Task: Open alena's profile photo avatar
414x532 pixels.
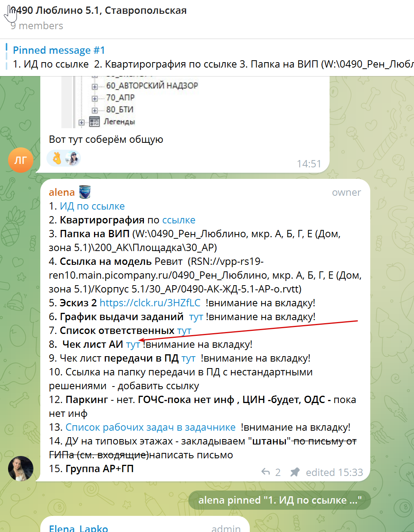Action: [x=21, y=468]
